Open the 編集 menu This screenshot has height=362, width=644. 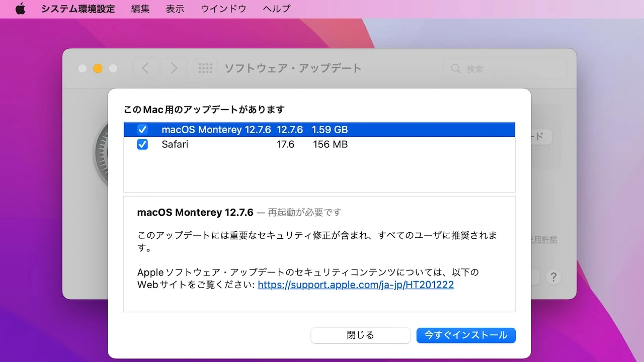(139, 9)
